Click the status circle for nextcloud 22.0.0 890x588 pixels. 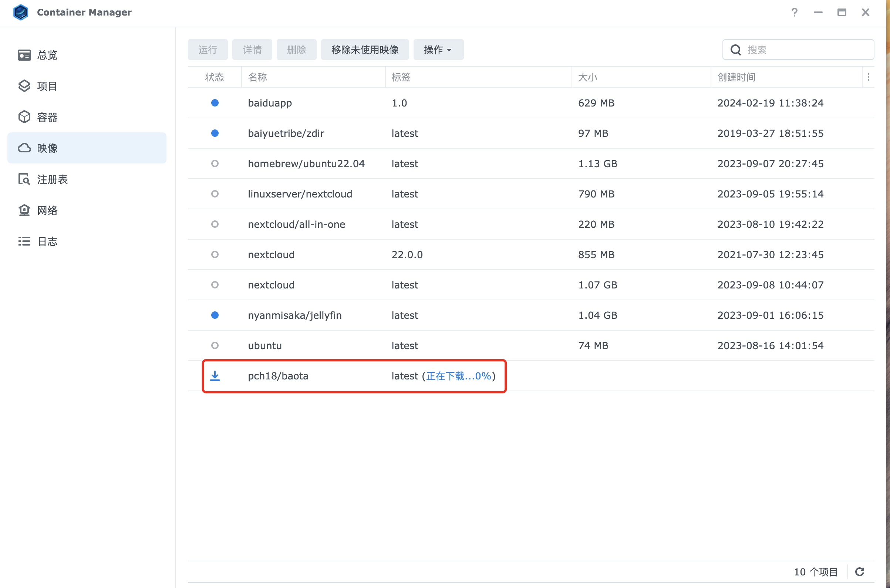click(215, 255)
